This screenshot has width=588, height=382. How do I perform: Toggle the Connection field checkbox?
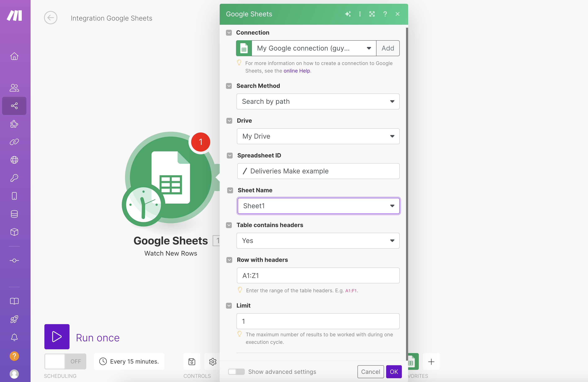[x=229, y=33]
